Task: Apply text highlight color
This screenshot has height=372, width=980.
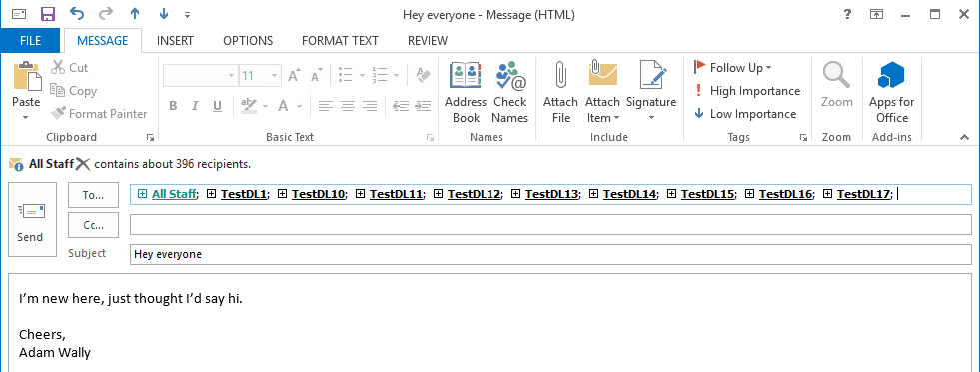Action: [x=249, y=105]
